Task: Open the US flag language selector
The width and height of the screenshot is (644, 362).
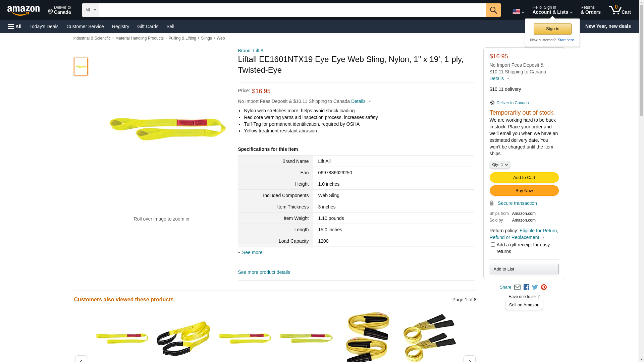Action: tap(518, 11)
